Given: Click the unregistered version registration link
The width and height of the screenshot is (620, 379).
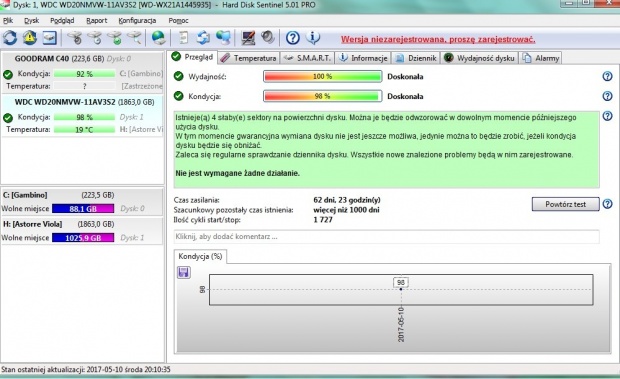Looking at the screenshot, I should [x=438, y=40].
